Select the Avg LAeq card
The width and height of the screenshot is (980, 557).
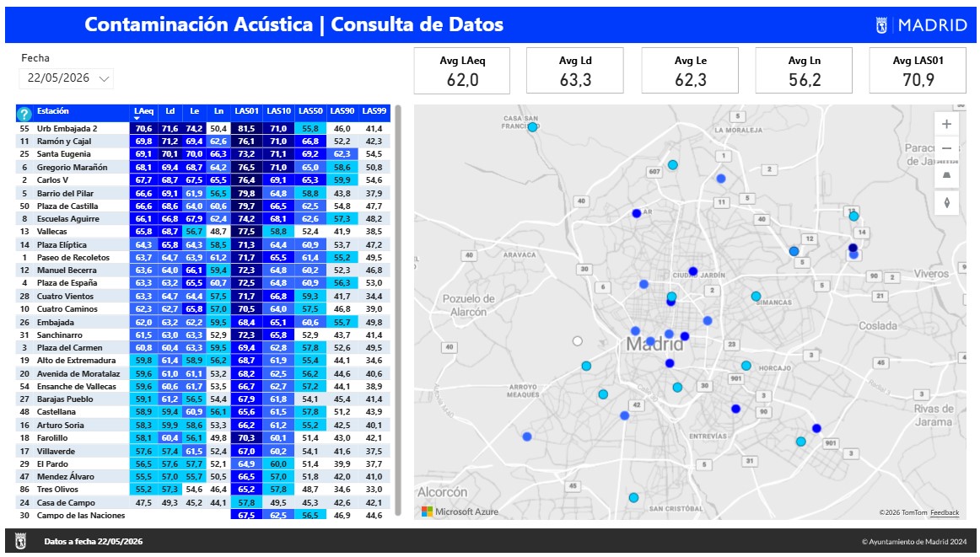coord(462,71)
